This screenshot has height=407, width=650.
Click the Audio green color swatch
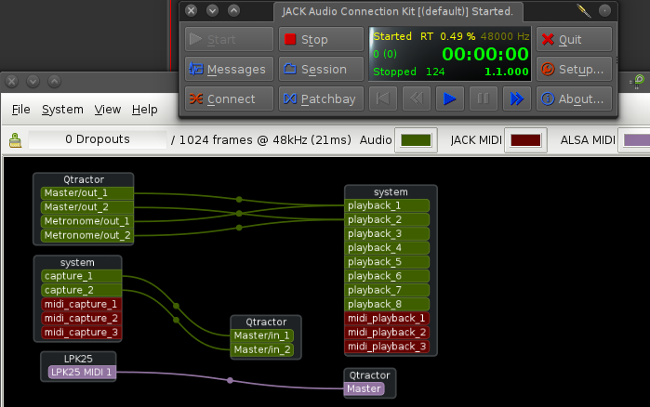pos(414,140)
